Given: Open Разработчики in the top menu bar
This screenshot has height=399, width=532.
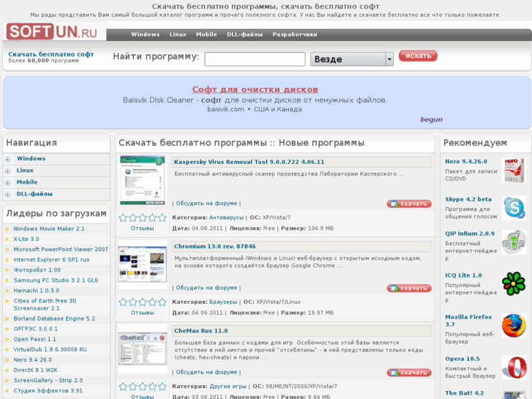Looking at the screenshot, I should click(294, 34).
